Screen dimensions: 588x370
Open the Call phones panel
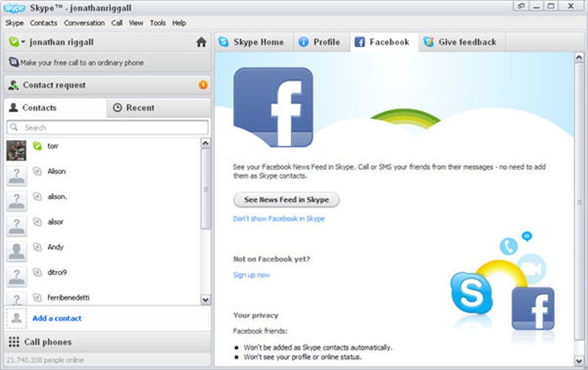pos(108,342)
